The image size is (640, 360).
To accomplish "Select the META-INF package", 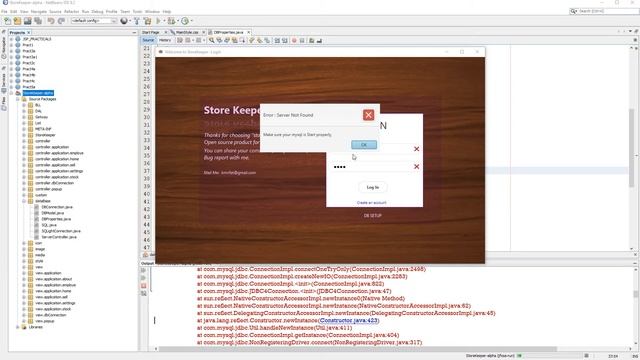I will pyautogui.click(x=43, y=129).
